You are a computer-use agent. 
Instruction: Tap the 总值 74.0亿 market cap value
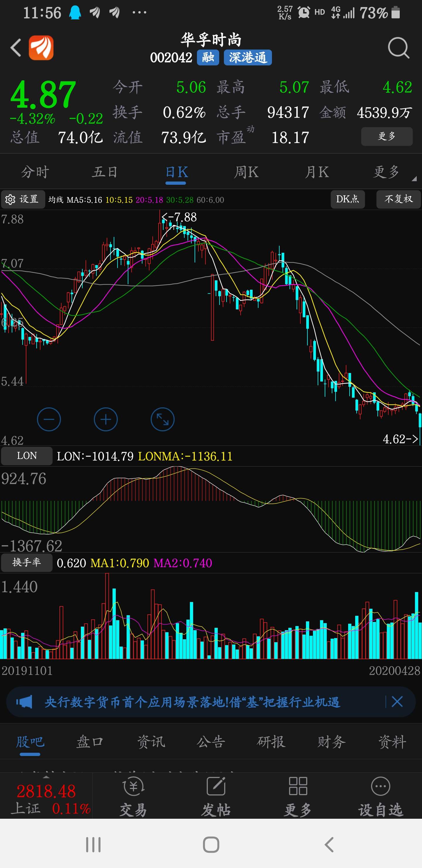pyautogui.click(x=81, y=138)
